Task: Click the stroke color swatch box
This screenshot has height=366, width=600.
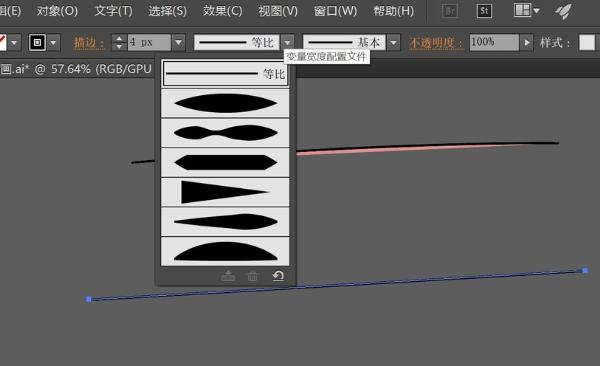Action: [x=37, y=42]
